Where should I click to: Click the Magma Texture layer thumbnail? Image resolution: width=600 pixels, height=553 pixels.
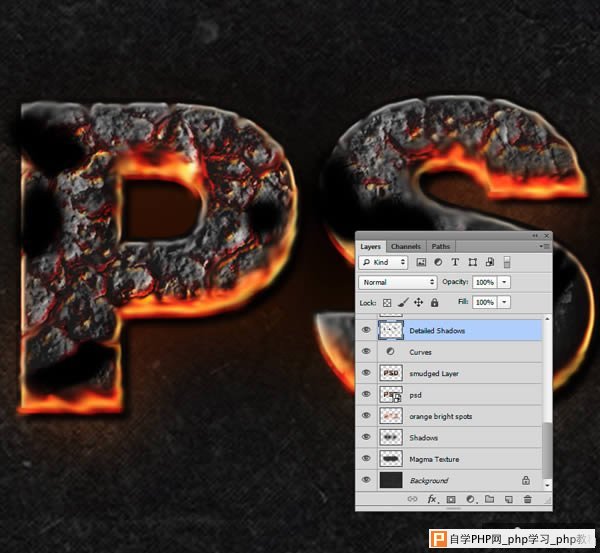point(391,458)
